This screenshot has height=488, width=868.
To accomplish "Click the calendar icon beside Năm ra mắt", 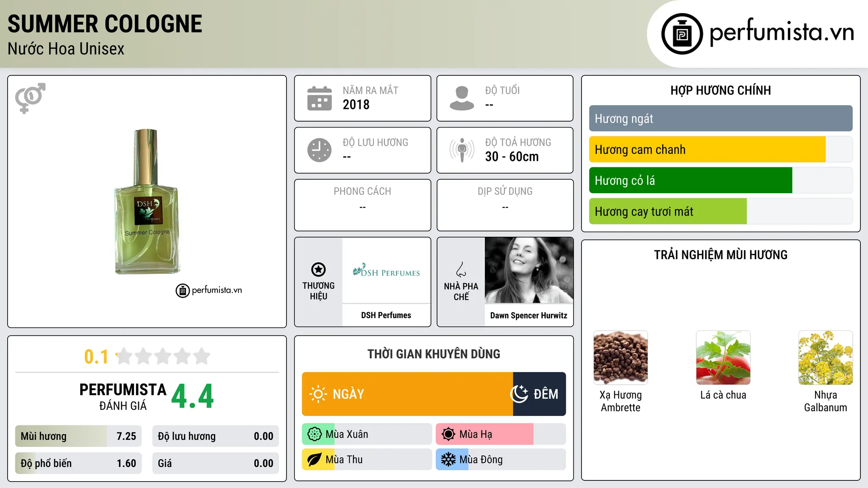I will pos(320,98).
